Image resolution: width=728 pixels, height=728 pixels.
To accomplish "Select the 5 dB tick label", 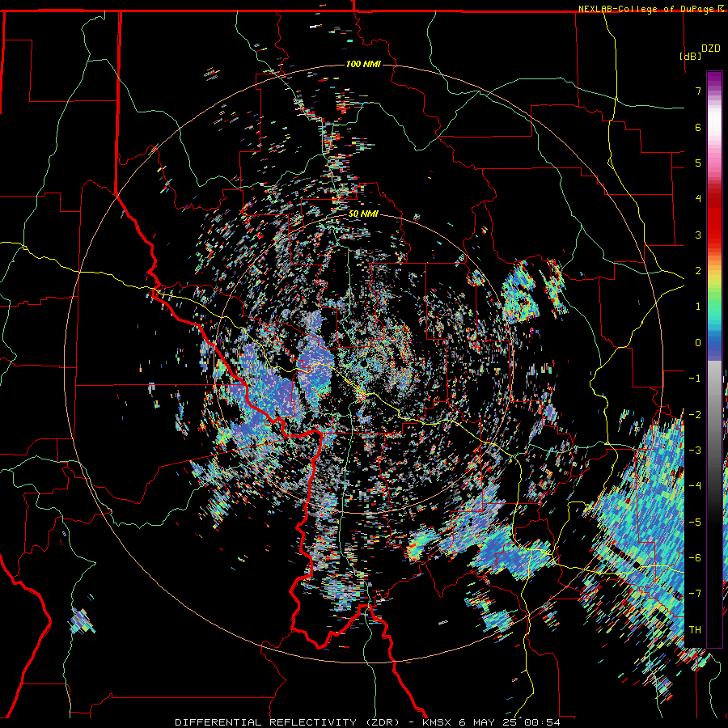I will point(698,163).
